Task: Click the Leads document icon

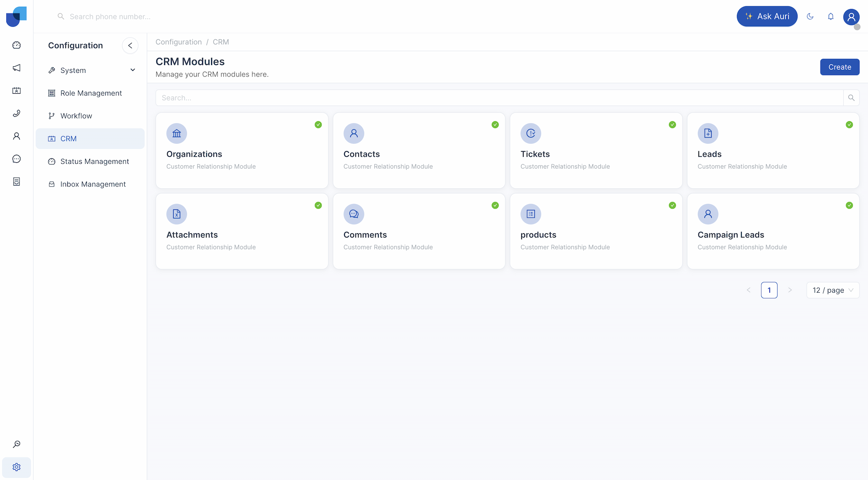Action: [x=708, y=133]
